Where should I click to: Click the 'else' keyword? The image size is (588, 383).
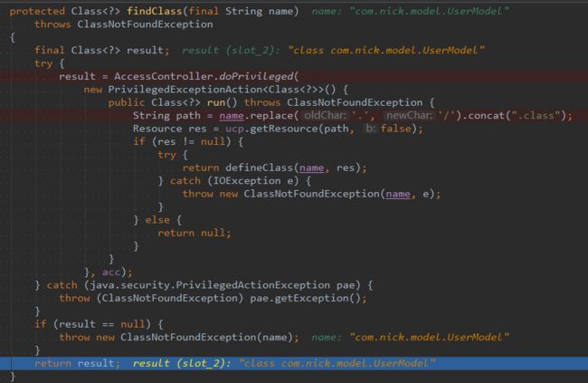[x=157, y=220]
